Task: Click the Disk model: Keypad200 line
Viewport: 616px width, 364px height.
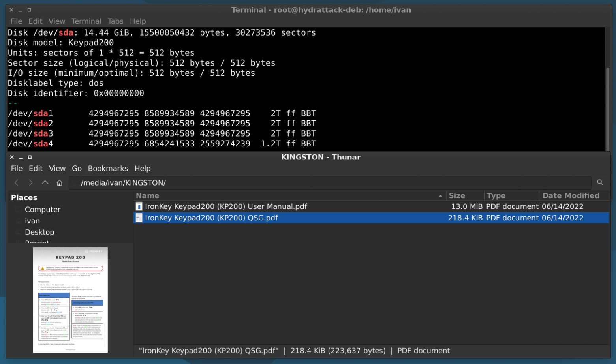Action: (61, 43)
